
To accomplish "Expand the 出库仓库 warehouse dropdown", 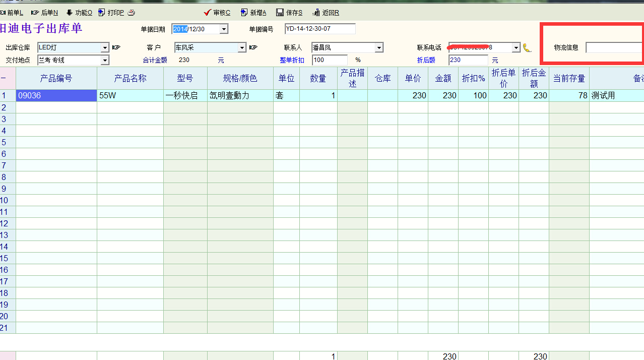I will coord(105,48).
